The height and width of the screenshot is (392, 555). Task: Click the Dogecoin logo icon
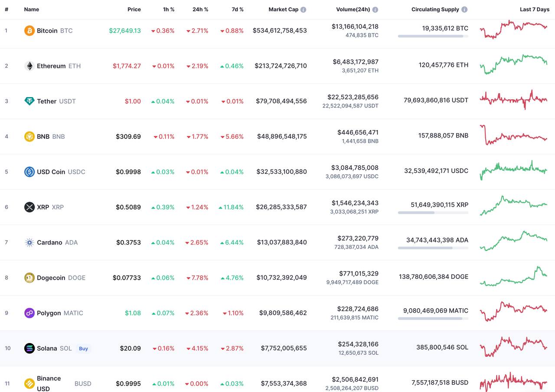[x=29, y=278]
